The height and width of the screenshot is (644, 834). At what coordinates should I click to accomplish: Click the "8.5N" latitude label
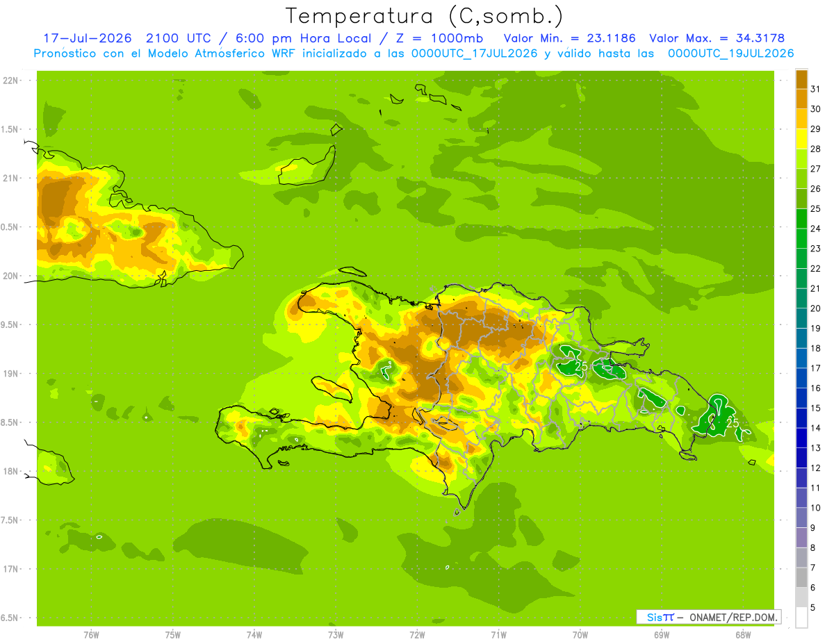pyautogui.click(x=10, y=423)
